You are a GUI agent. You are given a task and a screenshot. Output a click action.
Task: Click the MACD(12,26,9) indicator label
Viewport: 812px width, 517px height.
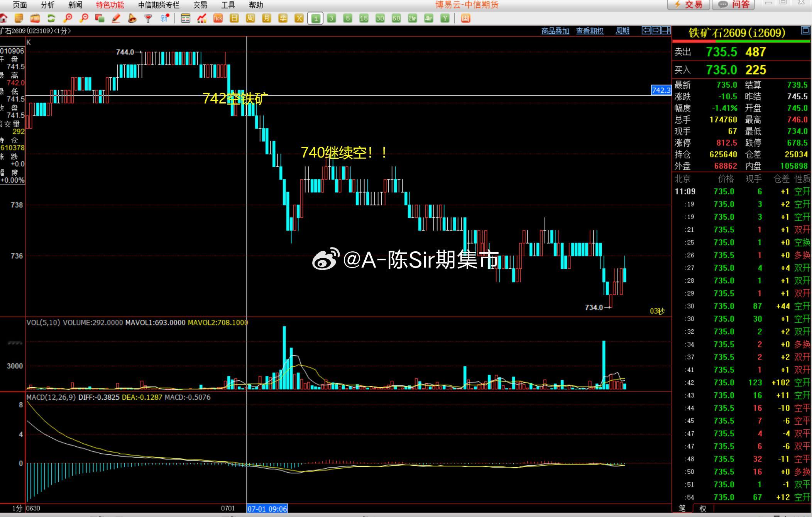coord(51,397)
